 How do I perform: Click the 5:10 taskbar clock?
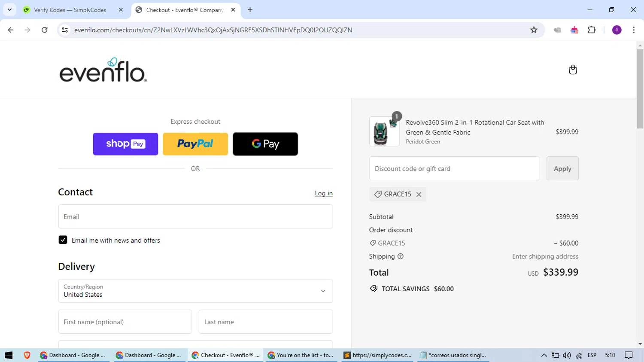[x=610, y=355]
